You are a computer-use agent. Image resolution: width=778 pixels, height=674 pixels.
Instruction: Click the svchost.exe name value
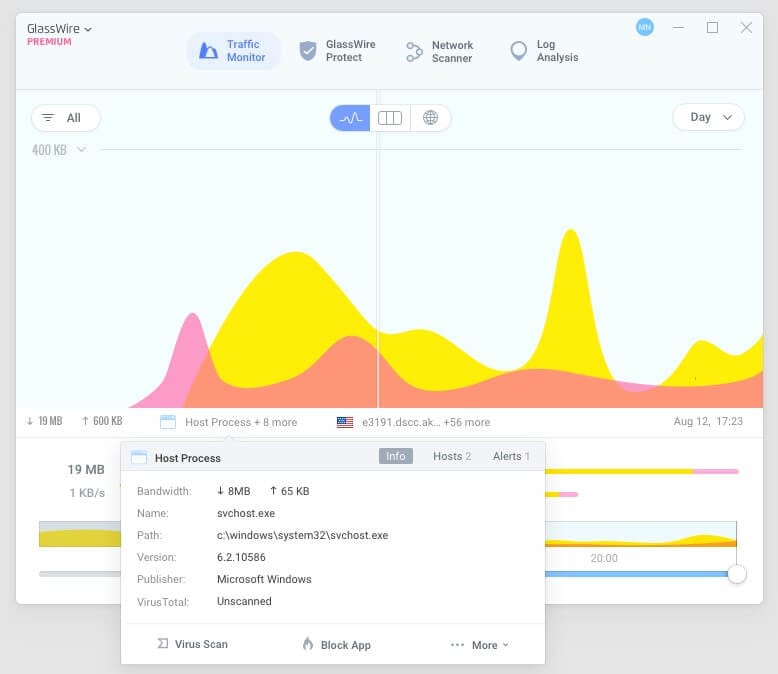(246, 513)
